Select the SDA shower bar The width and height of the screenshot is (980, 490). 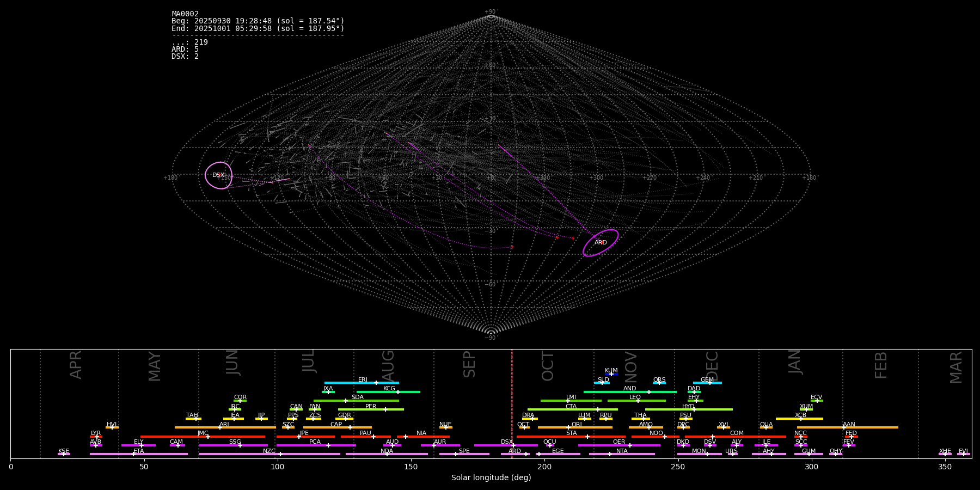click(356, 401)
